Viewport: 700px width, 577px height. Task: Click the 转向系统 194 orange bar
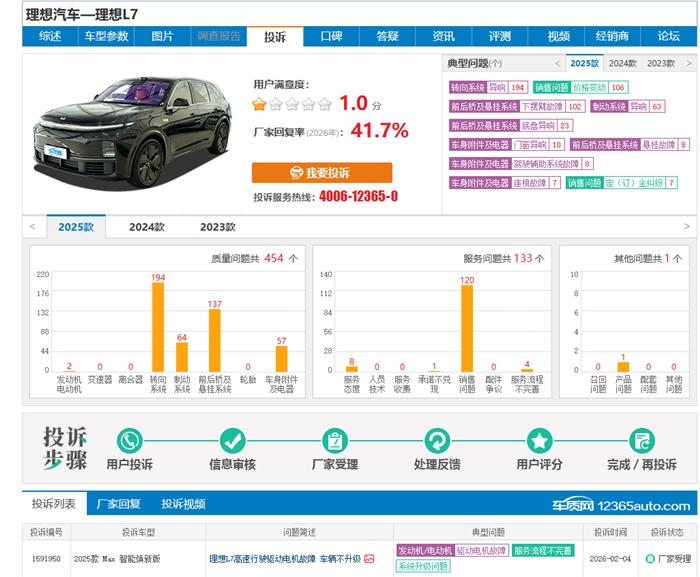(x=158, y=327)
